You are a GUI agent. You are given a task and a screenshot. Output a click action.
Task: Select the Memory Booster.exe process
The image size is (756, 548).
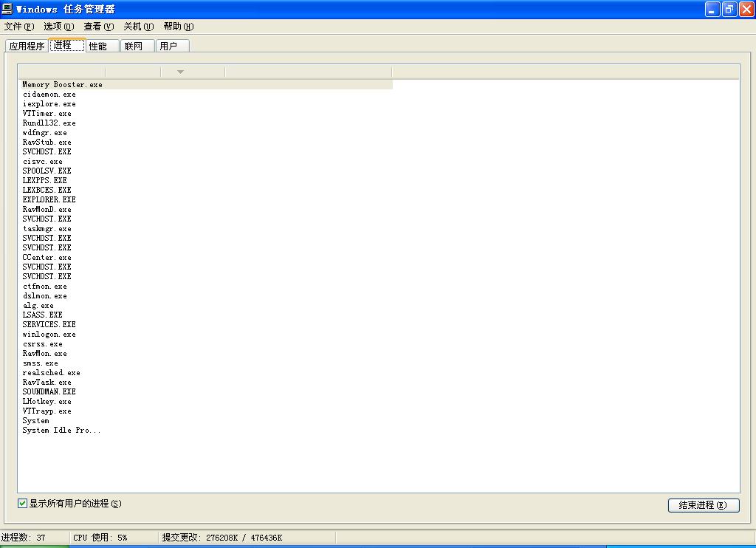[x=62, y=84]
